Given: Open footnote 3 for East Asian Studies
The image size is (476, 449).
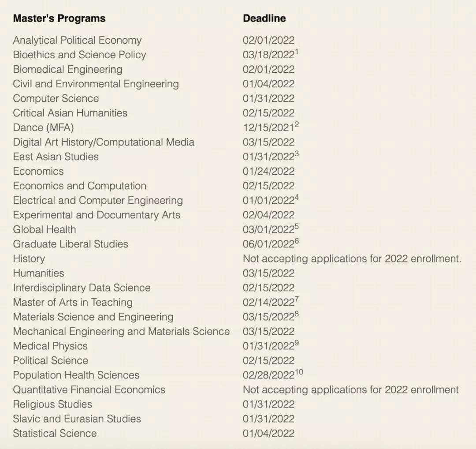Looking at the screenshot, I should pos(297,154).
